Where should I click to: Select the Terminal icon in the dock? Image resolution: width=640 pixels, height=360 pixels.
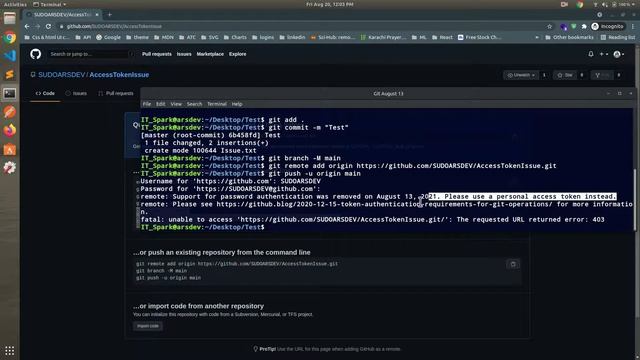pyautogui.click(x=9, y=93)
